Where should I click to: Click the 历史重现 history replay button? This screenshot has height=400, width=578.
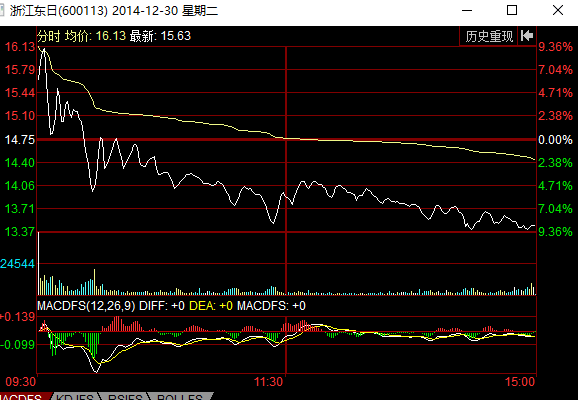coord(489,36)
